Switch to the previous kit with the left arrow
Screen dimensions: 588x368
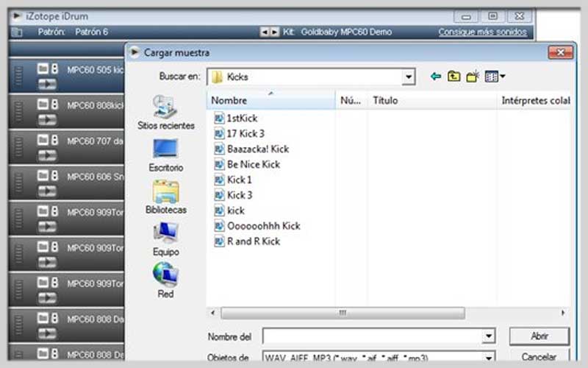(x=265, y=32)
